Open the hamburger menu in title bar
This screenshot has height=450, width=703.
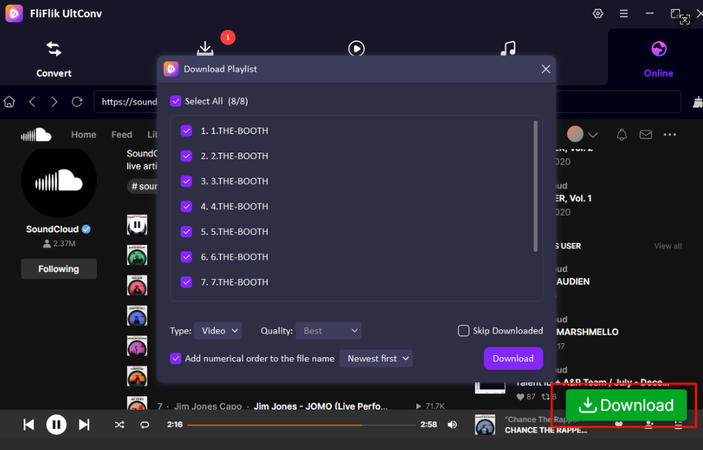point(624,14)
